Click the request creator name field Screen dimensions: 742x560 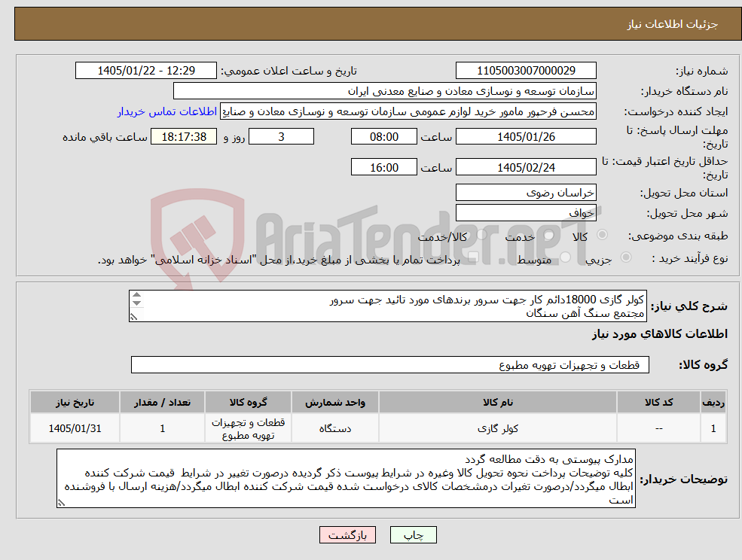(408, 111)
